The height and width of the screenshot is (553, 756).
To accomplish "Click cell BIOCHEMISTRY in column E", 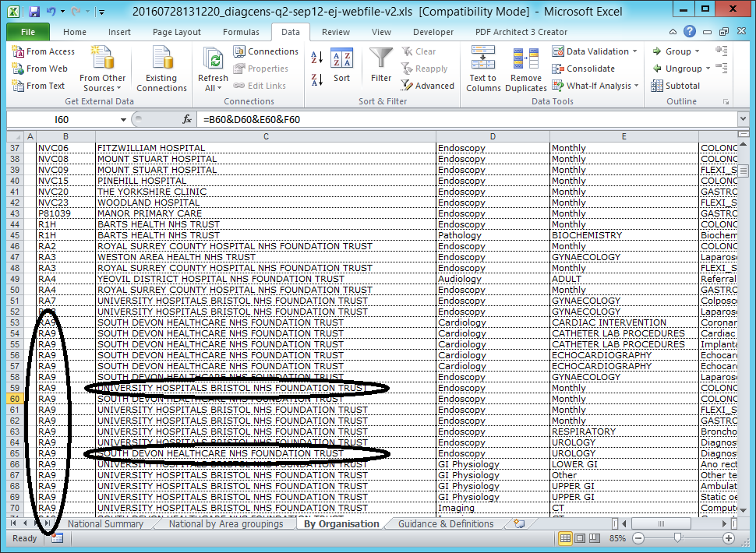I will (624, 235).
